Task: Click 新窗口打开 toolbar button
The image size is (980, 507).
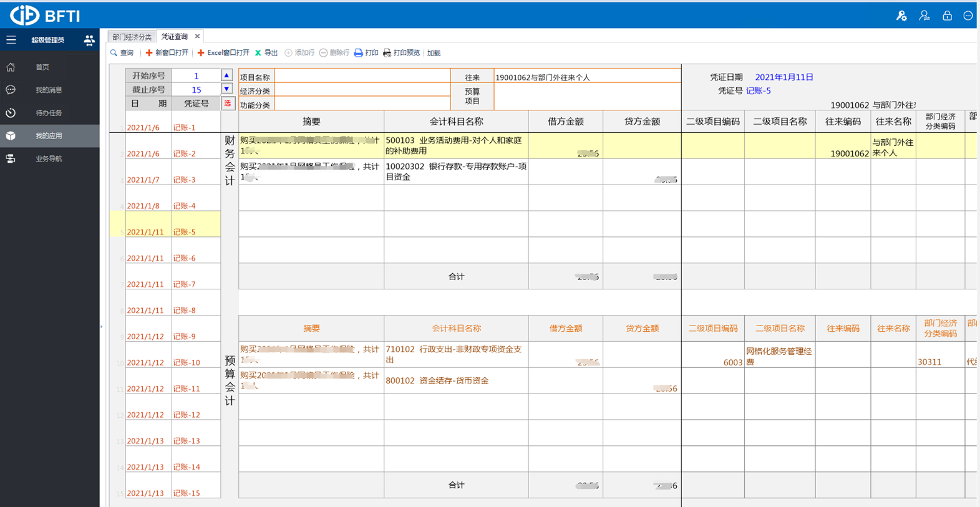Action: 167,53
